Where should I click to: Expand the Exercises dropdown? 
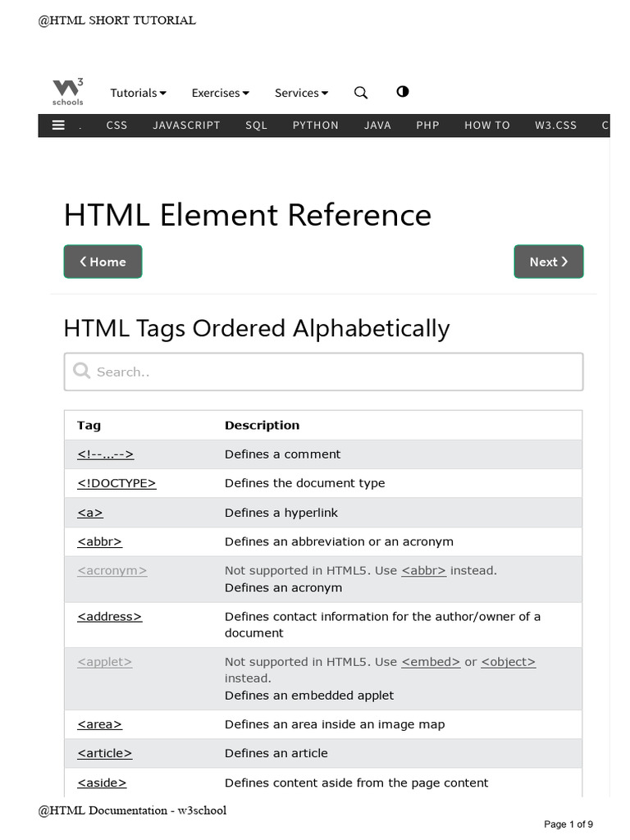(220, 93)
